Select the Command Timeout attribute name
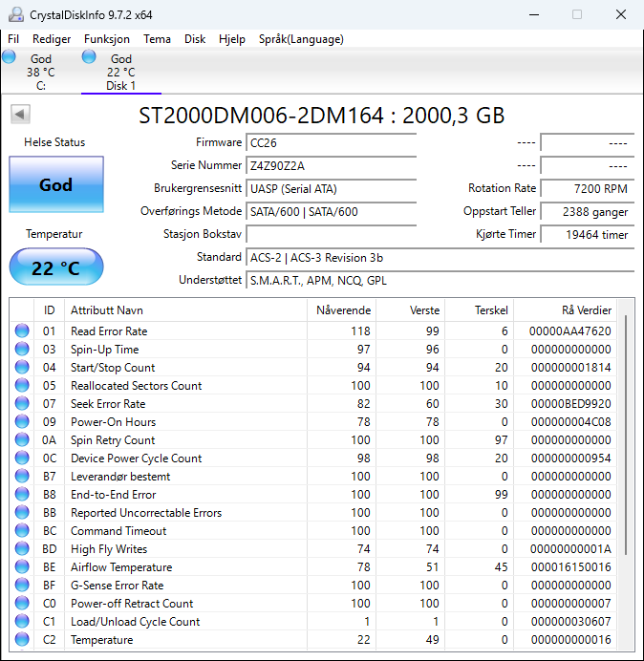 coord(118,531)
